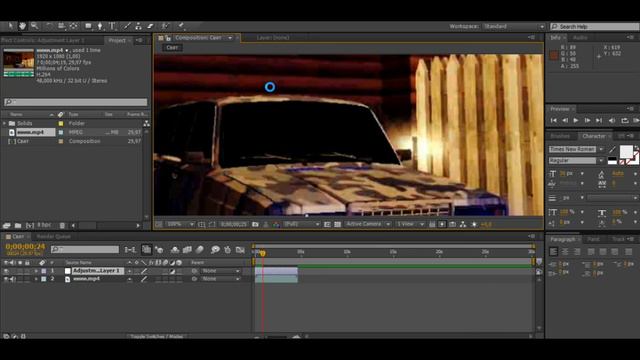The image size is (640, 360).
Task: Switch to the Paragraph panel tab
Action: pyautogui.click(x=562, y=239)
